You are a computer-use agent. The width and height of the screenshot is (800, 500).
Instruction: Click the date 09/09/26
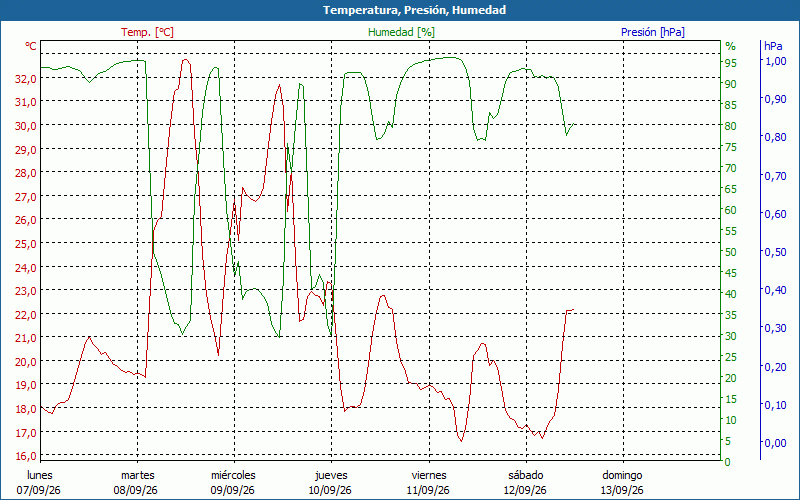tap(233, 490)
